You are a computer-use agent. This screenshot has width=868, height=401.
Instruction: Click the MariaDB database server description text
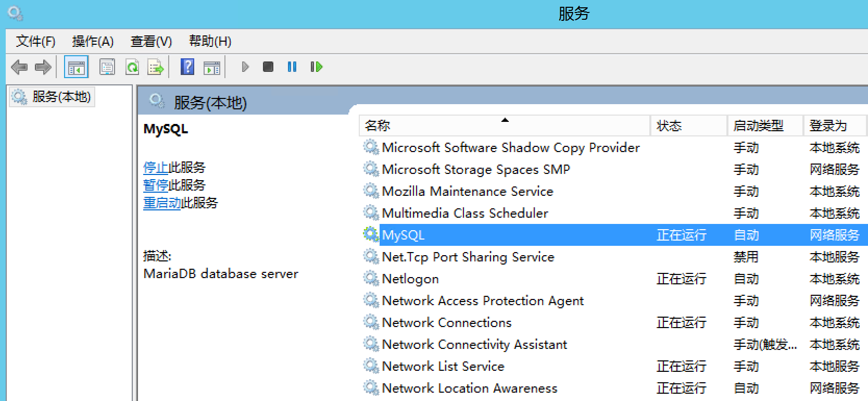tap(221, 273)
